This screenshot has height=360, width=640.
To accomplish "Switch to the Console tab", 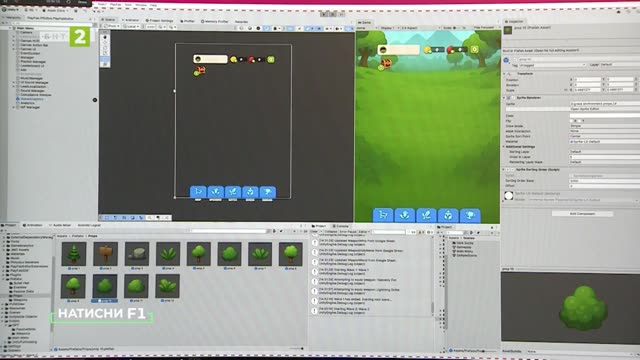I will [340, 226].
